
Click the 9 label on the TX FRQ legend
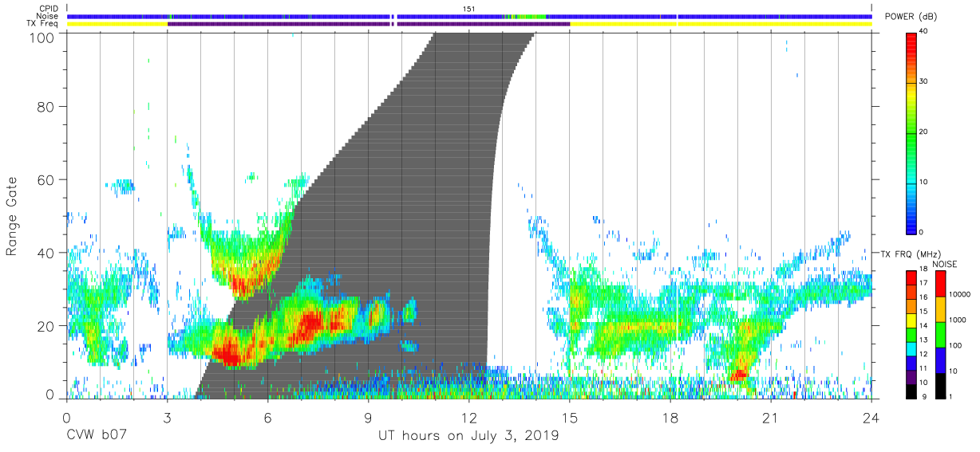[923, 395]
